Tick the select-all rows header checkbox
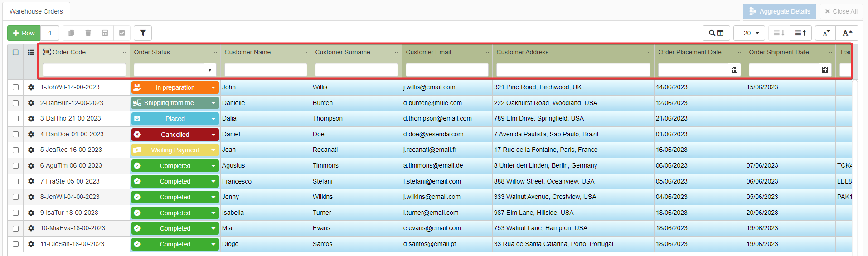868x256 pixels. coord(15,53)
